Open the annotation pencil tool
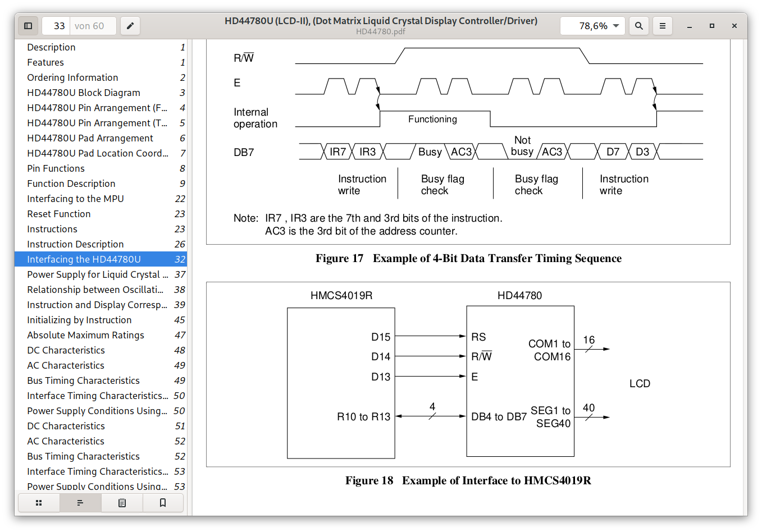Image resolution: width=762 pixels, height=532 pixels. click(x=130, y=26)
